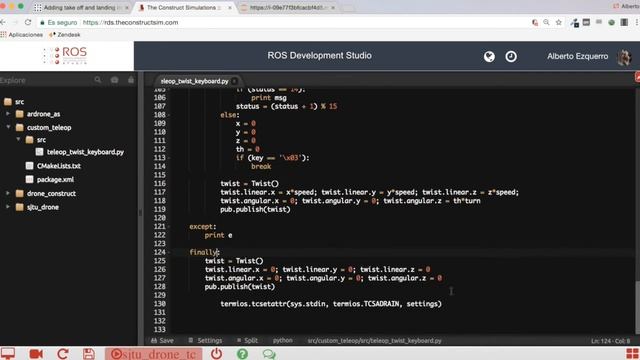The width and height of the screenshot is (640, 360).
Task: Open Alberto Ezquerro profile avatar
Action: (624, 57)
